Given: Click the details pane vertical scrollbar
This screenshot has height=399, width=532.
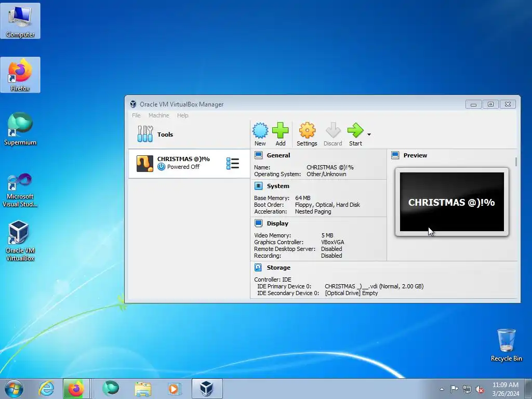Looking at the screenshot, I should (x=516, y=162).
